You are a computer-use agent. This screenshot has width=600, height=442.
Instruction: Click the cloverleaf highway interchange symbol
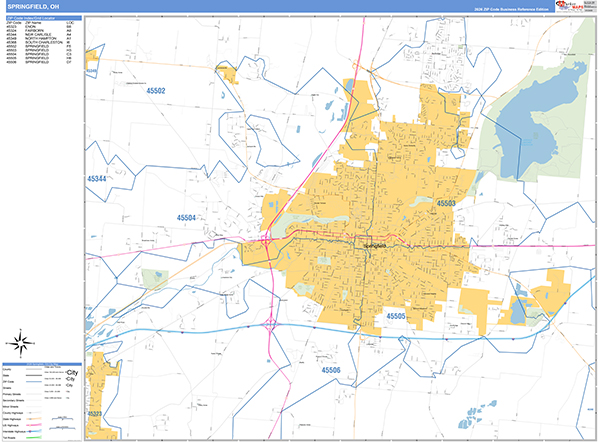(272, 323)
